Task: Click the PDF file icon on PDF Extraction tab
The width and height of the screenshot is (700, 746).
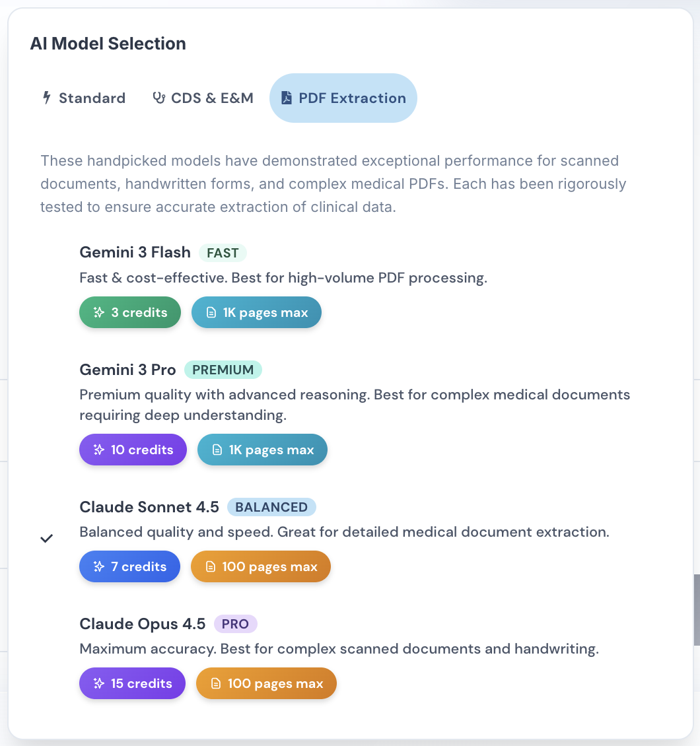Action: pyautogui.click(x=287, y=98)
